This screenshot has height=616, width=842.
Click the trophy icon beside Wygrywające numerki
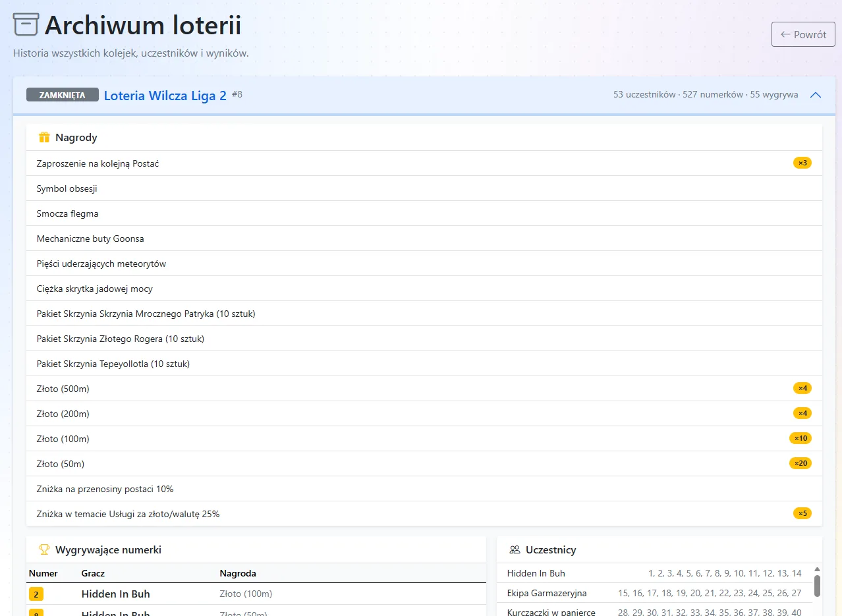tap(44, 549)
